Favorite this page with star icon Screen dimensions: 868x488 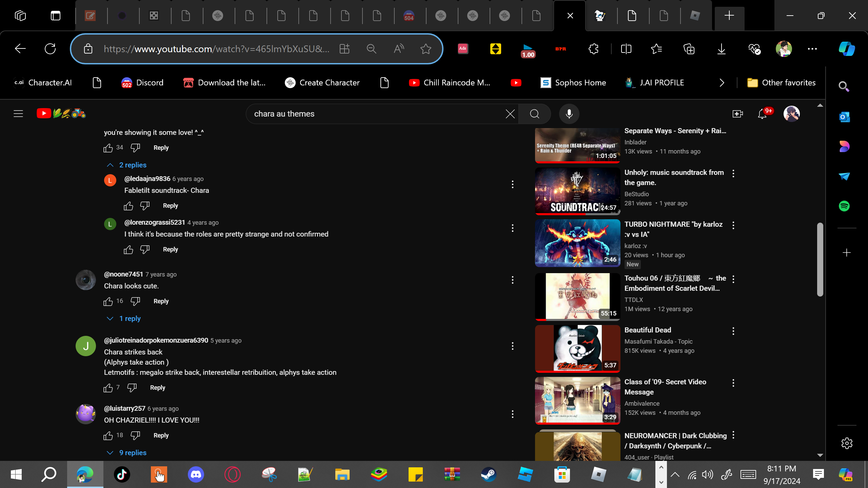point(426,49)
